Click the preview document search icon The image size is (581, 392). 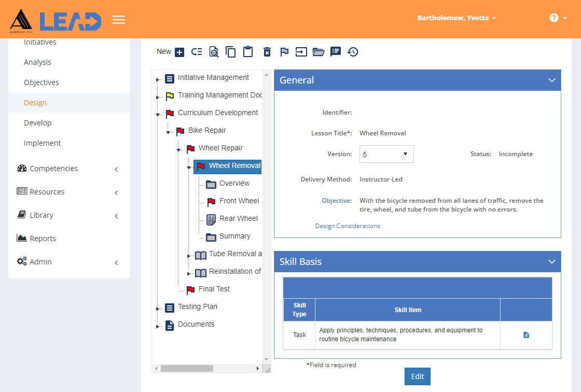pyautogui.click(x=213, y=52)
